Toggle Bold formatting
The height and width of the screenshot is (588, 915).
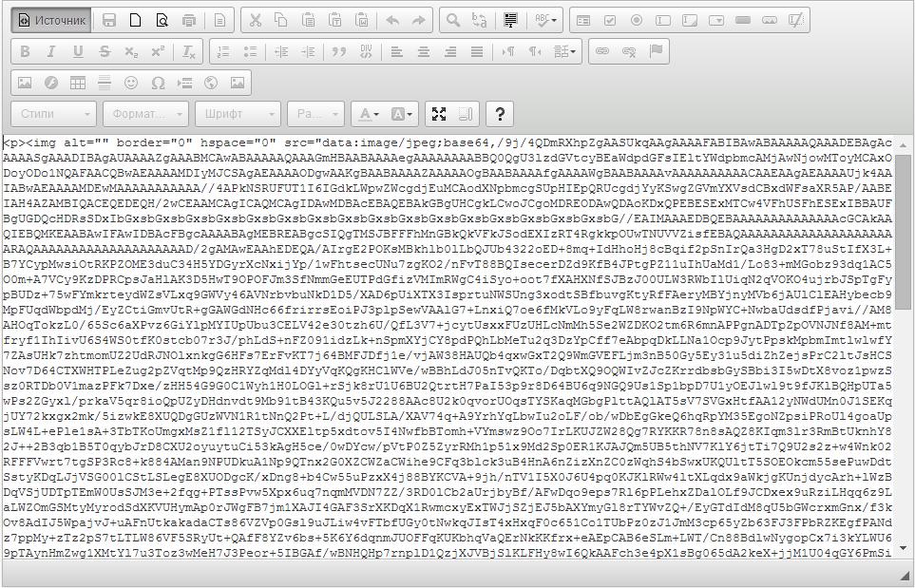tap(25, 51)
